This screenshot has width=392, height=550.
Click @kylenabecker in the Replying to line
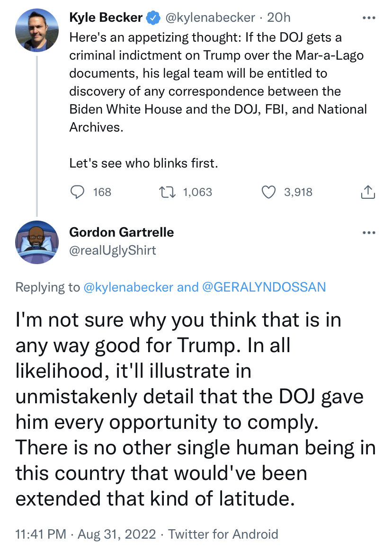[128, 287]
